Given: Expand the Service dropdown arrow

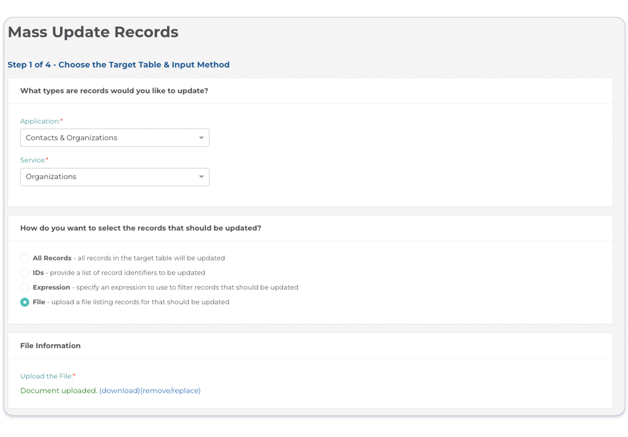Looking at the screenshot, I should (x=201, y=177).
